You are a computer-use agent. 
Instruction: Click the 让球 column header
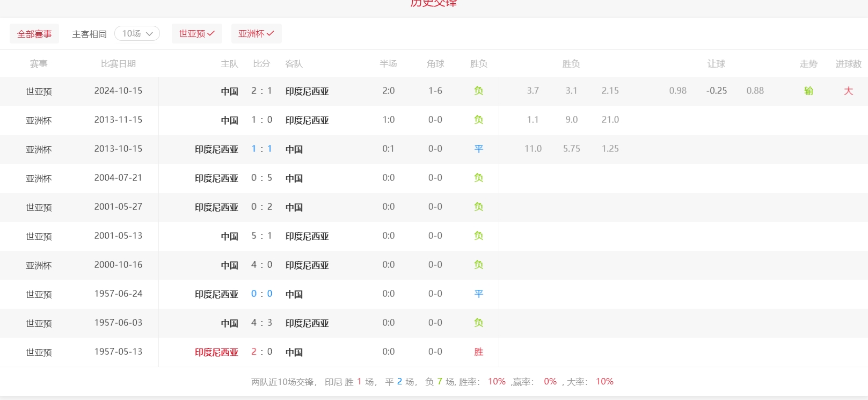pos(716,64)
